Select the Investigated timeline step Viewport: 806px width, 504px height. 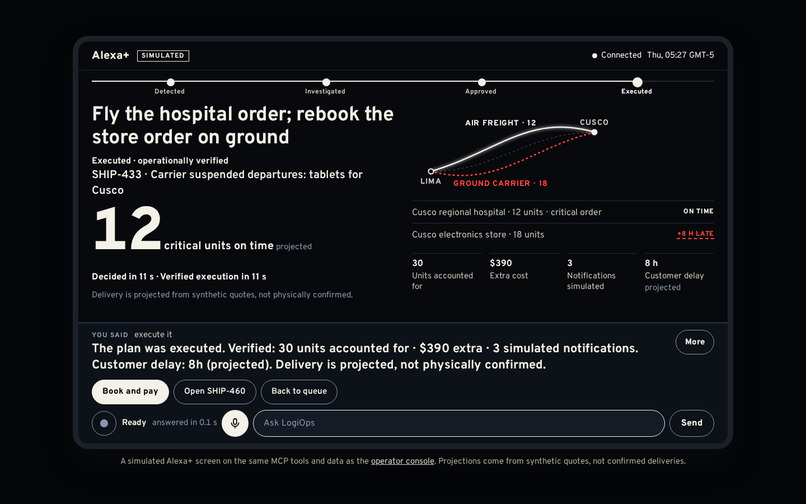coord(325,86)
